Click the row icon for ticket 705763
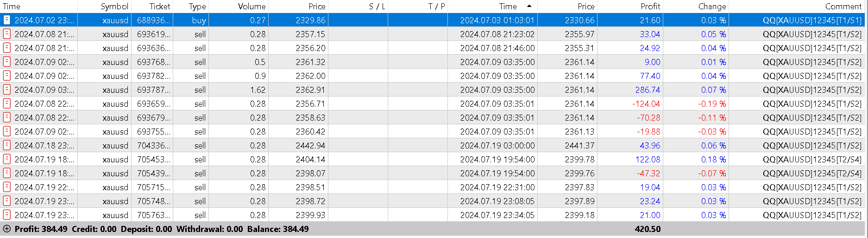The height and width of the screenshot is (238, 868). (7, 215)
